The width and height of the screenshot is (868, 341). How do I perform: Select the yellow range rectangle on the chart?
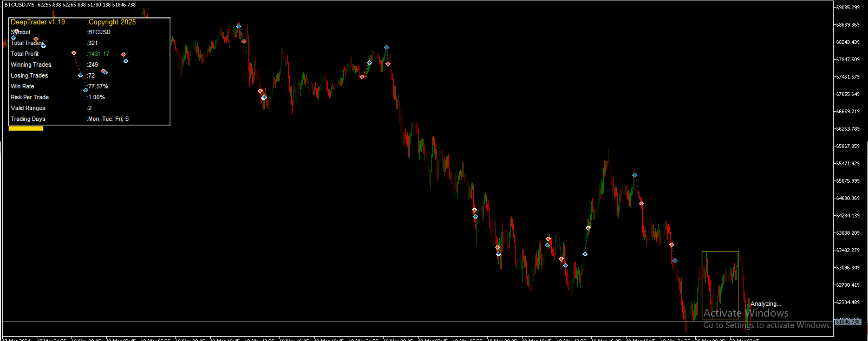[x=720, y=285]
